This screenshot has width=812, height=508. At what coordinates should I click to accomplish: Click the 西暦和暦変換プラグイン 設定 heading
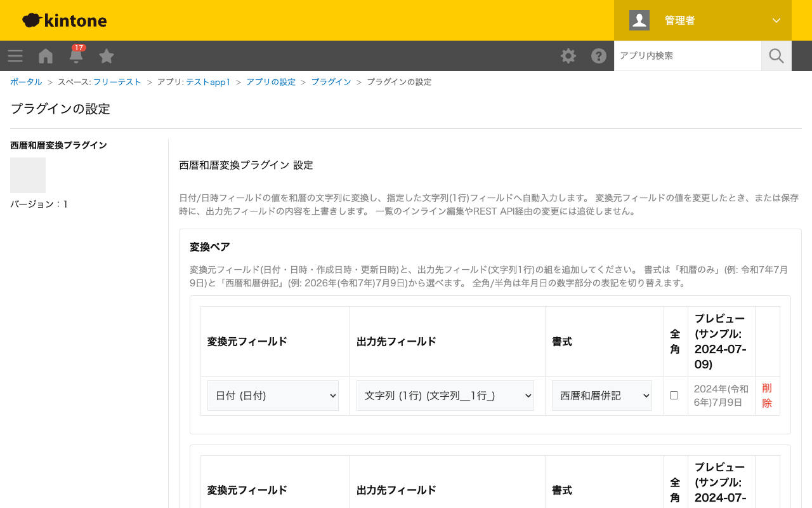[x=246, y=165]
